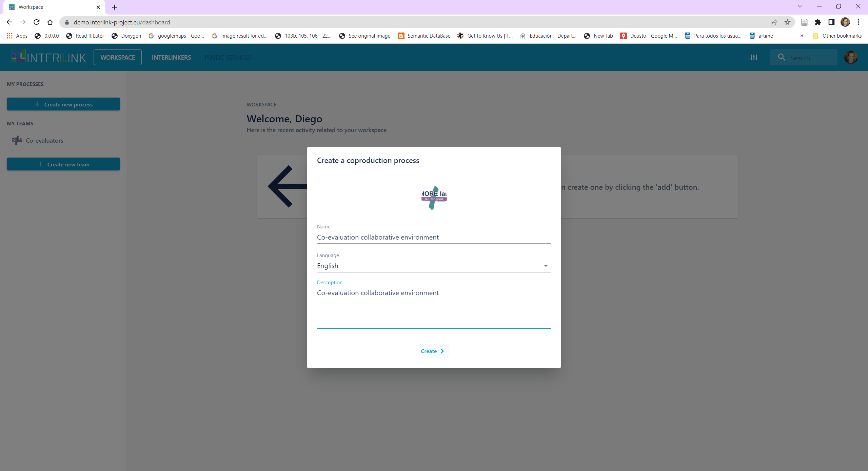This screenshot has width=868, height=471.
Task: Click the Create button in dialog
Action: click(x=433, y=351)
